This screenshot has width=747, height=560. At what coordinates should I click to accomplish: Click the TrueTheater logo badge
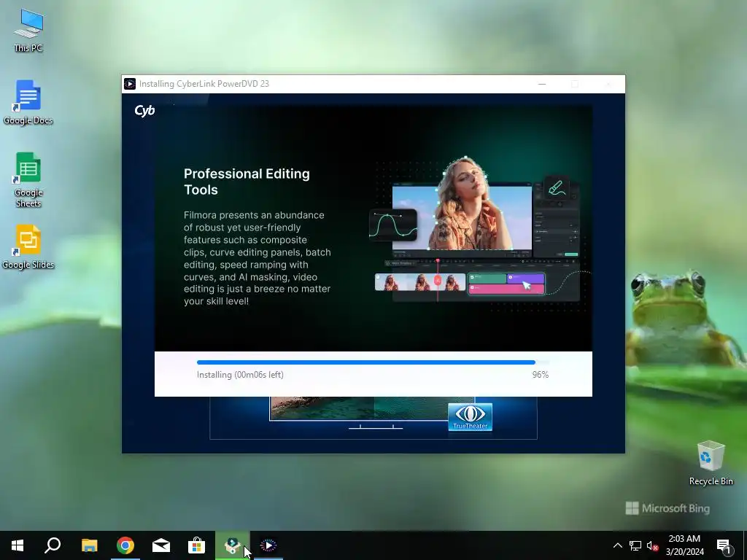(x=470, y=416)
